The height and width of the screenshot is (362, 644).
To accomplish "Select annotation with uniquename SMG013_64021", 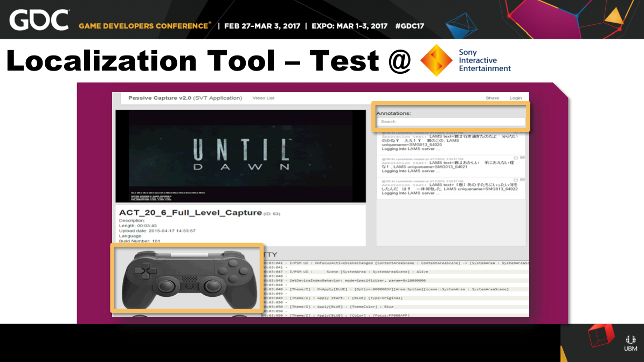I will pyautogui.click(x=451, y=165).
